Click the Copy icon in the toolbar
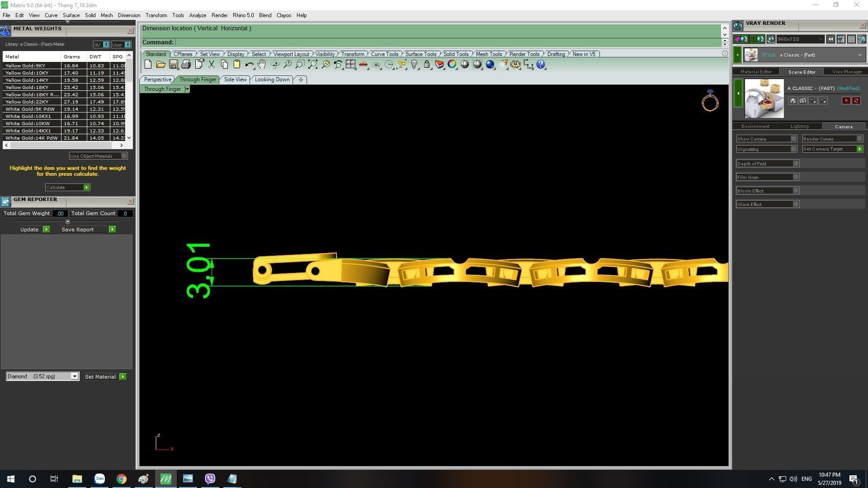The width and height of the screenshot is (868, 488). 224,65
